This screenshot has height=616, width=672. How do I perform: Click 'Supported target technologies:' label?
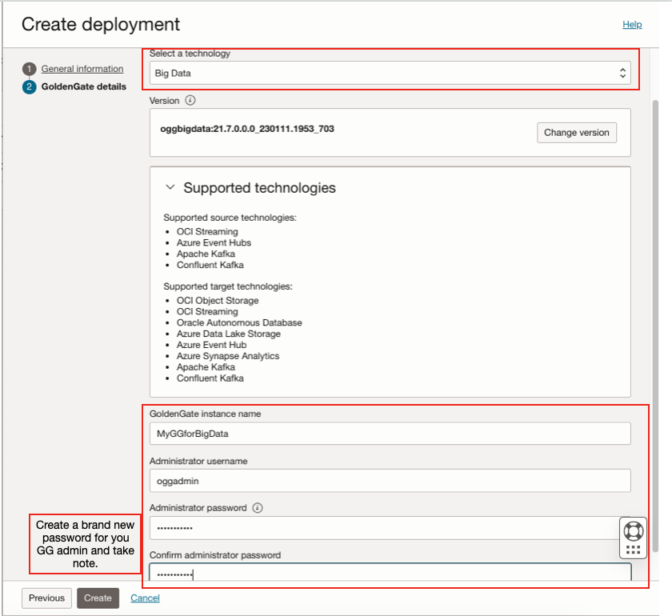228,286
